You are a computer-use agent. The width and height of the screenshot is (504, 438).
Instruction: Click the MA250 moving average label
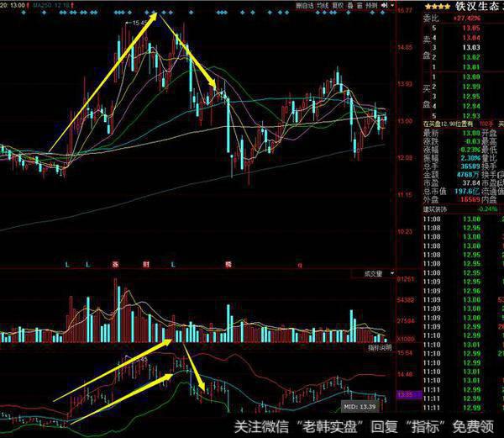pyautogui.click(x=41, y=5)
